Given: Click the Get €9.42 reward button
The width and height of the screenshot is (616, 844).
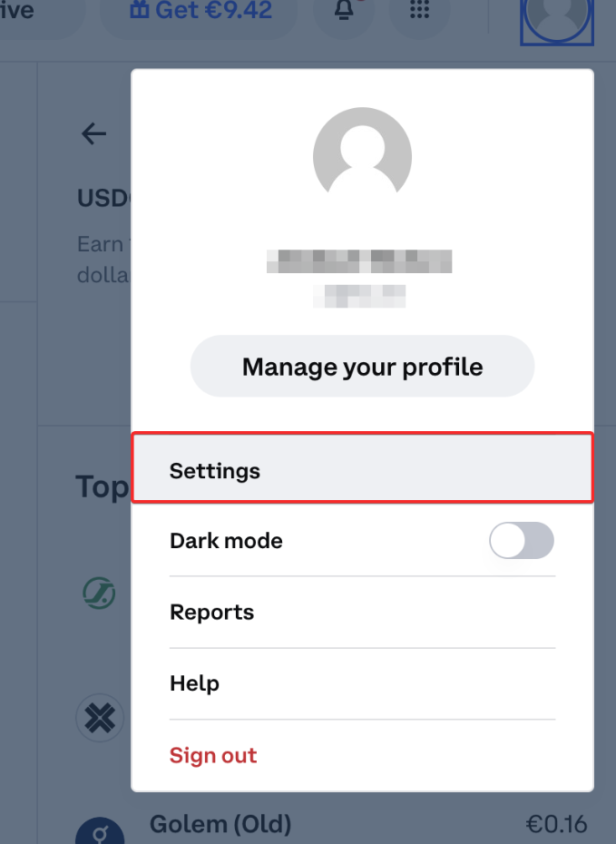Looking at the screenshot, I should 199,12.
